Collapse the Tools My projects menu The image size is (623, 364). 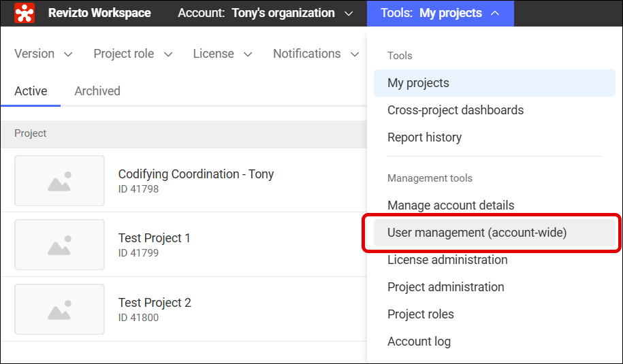coord(441,14)
